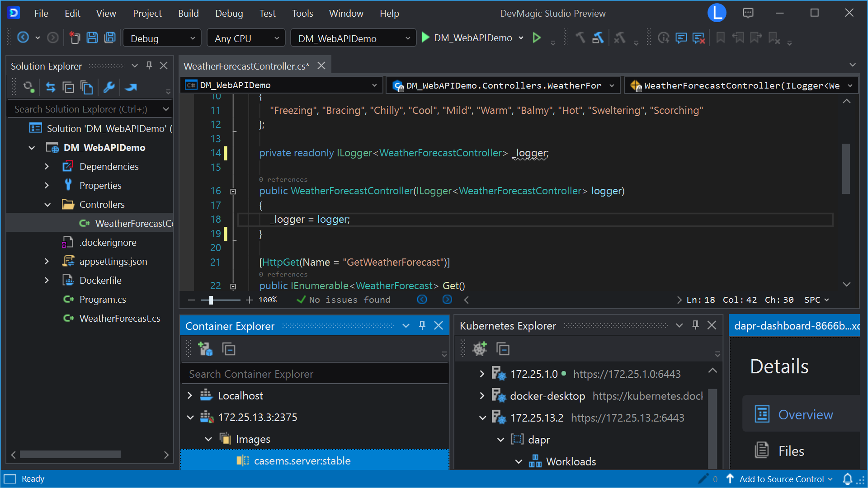Viewport: 868px width, 488px height.
Task: Click Solution Explorer switch views icon
Action: [x=29, y=87]
